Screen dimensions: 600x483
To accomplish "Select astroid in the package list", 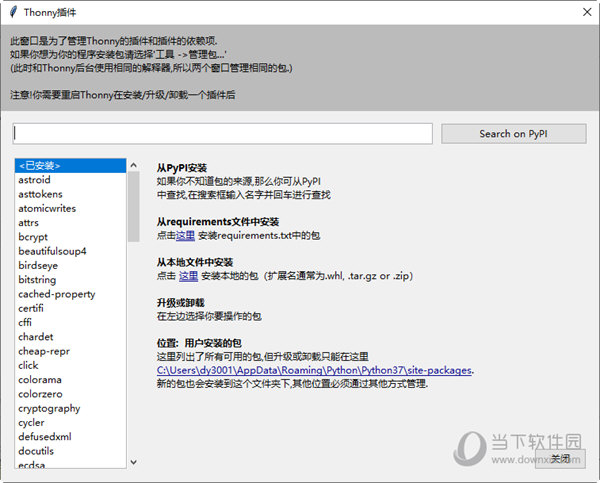I will pos(70,180).
